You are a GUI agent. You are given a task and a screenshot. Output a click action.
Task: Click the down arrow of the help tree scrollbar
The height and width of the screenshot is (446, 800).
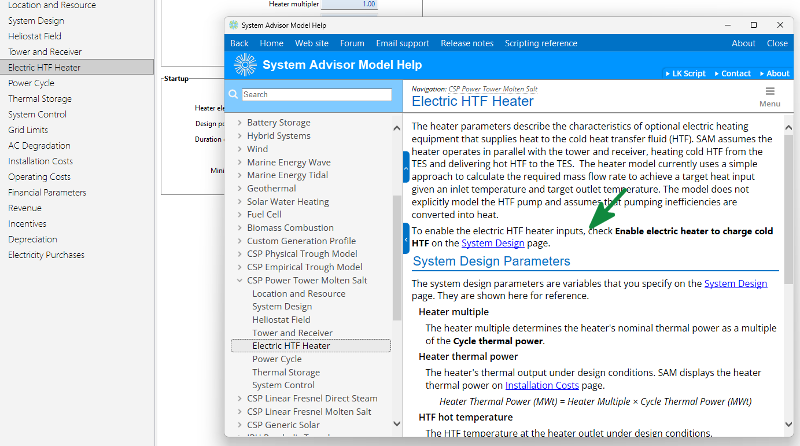click(x=397, y=424)
